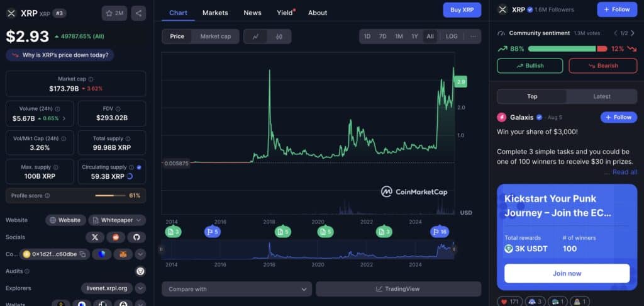Click the Total supply info icon
The image size is (644, 306).
point(128,139)
